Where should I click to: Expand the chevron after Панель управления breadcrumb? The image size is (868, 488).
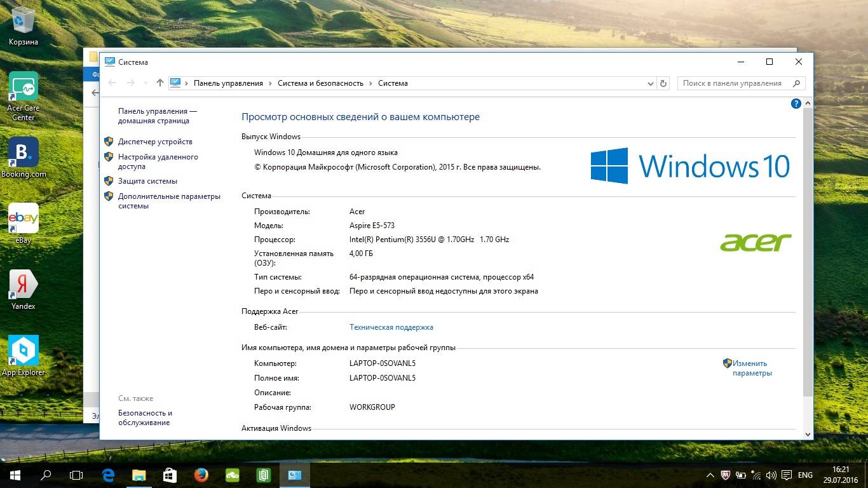(270, 83)
